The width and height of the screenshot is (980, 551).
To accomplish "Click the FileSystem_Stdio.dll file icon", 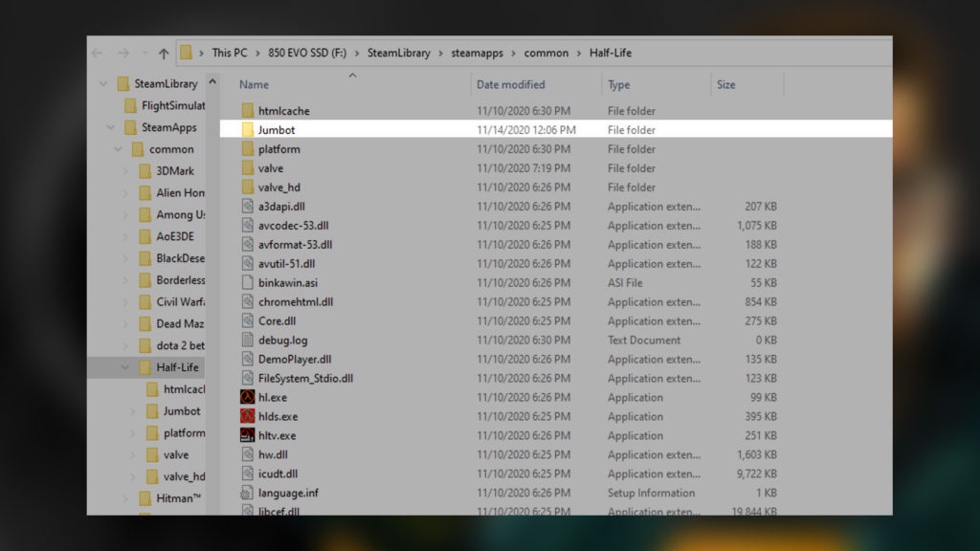I will [248, 378].
